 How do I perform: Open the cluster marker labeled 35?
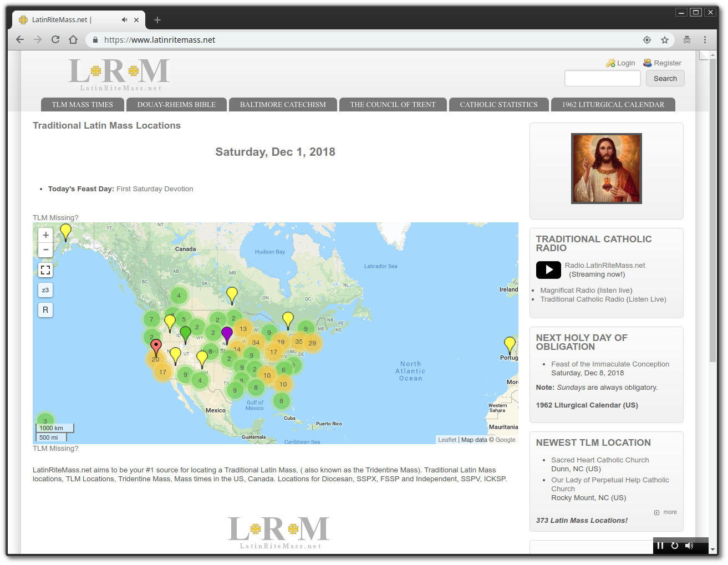[x=299, y=342]
